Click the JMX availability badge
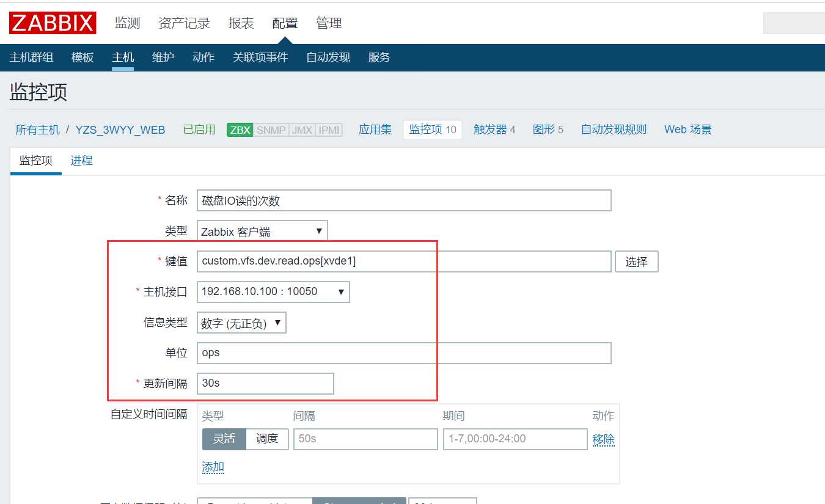This screenshot has height=504, width=825. 302,130
